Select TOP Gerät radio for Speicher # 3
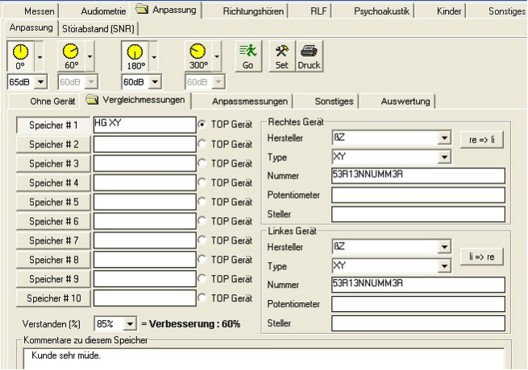Screen dimensions: 528x370 click(x=202, y=163)
